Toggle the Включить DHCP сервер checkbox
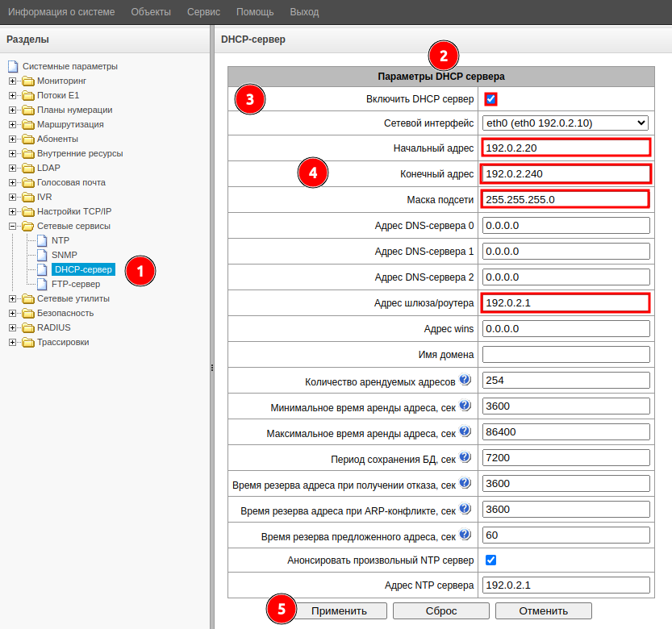The image size is (672, 629). (x=490, y=99)
